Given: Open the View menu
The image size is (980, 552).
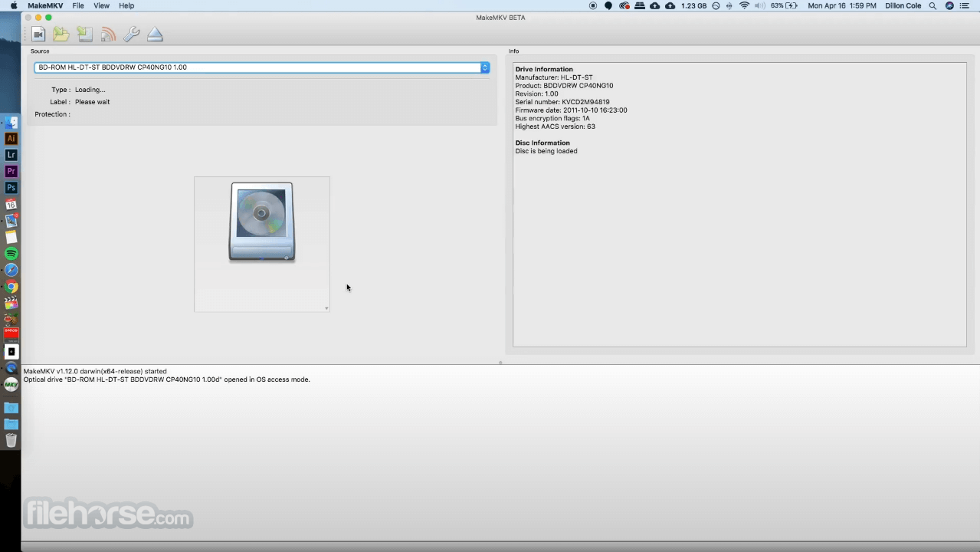Looking at the screenshot, I should tap(101, 5).
